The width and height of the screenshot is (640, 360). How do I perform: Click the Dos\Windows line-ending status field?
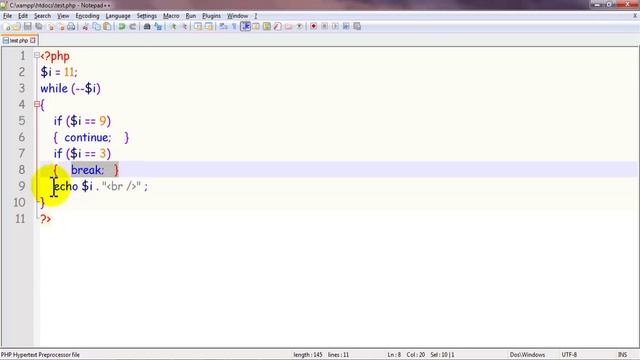(527, 355)
